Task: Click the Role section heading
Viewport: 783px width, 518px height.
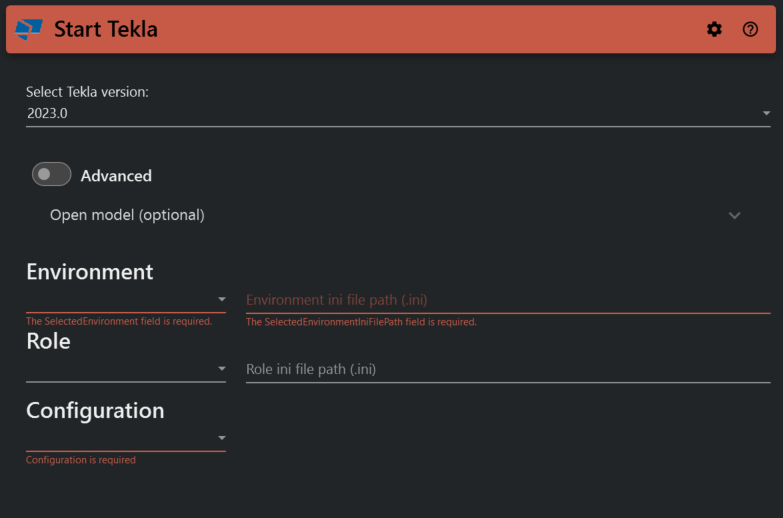Action: (48, 341)
